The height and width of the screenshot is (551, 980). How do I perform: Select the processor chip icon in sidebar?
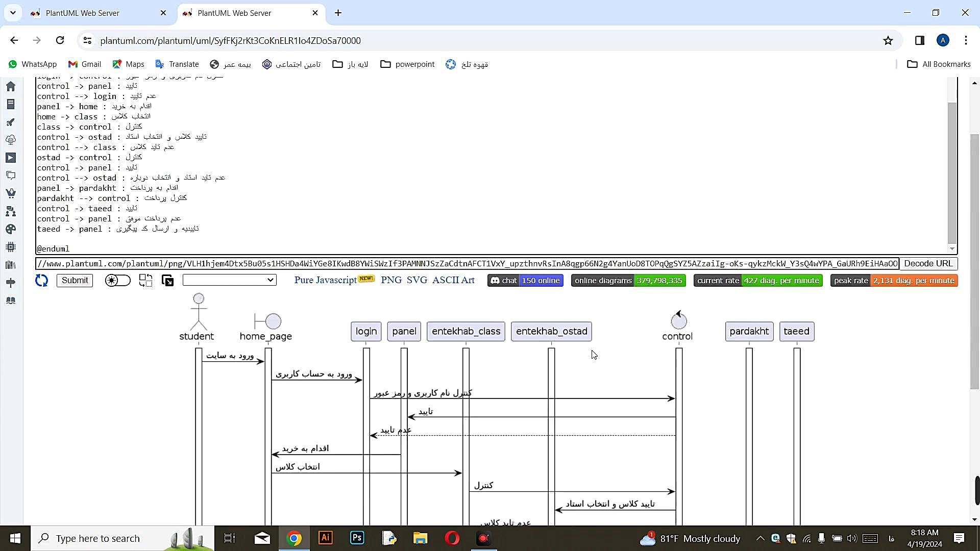11,246
